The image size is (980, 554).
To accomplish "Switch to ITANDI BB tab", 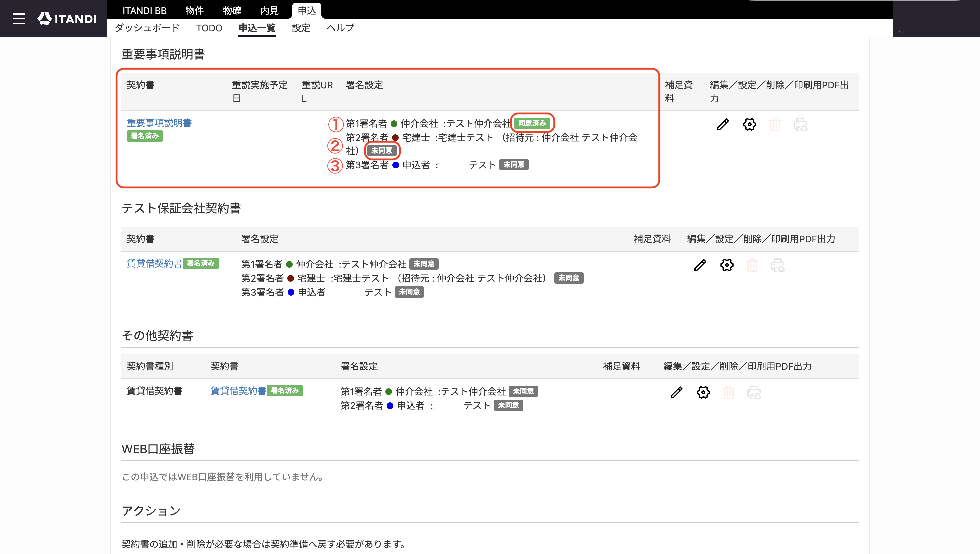I will point(145,11).
